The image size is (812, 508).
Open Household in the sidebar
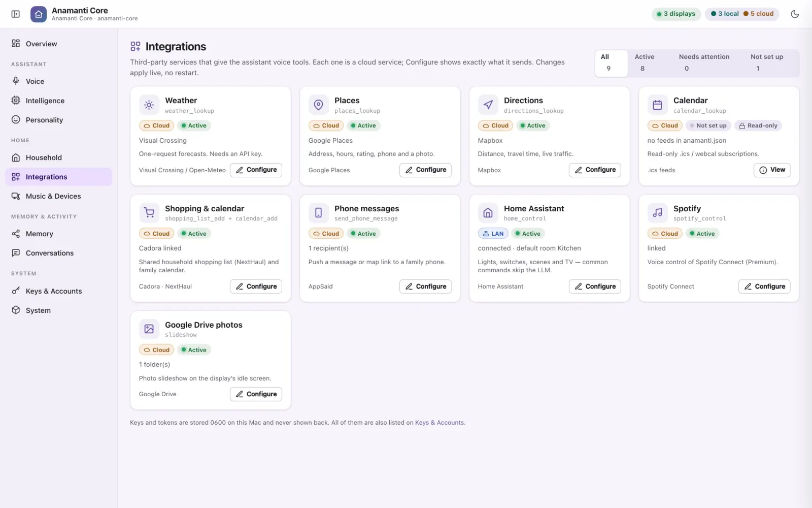click(x=59, y=157)
